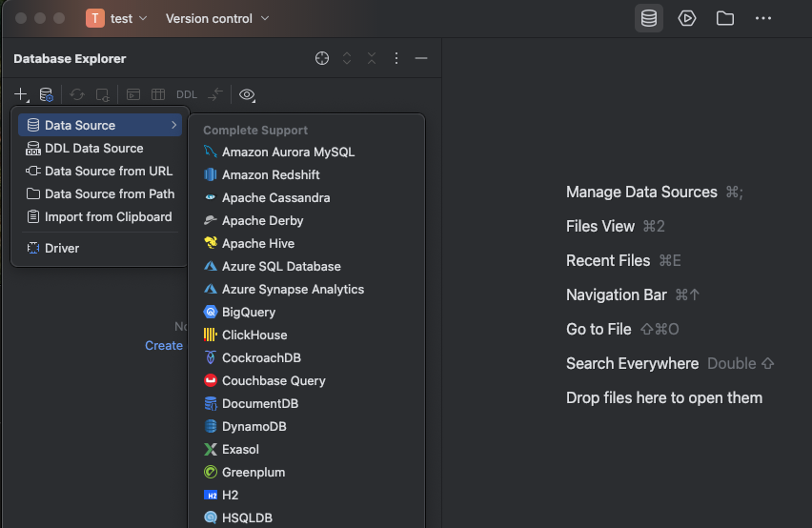The width and height of the screenshot is (812, 528).
Task: Click the Create link in the explorer
Action: tap(163, 345)
